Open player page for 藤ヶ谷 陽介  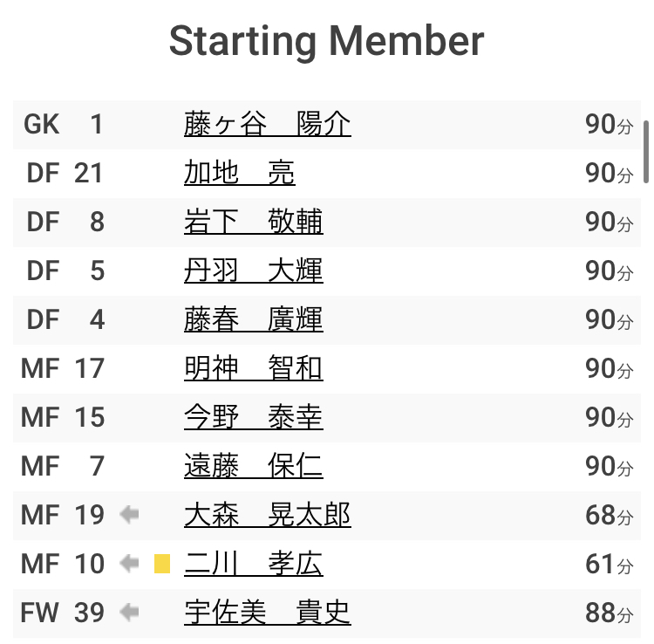268,124
